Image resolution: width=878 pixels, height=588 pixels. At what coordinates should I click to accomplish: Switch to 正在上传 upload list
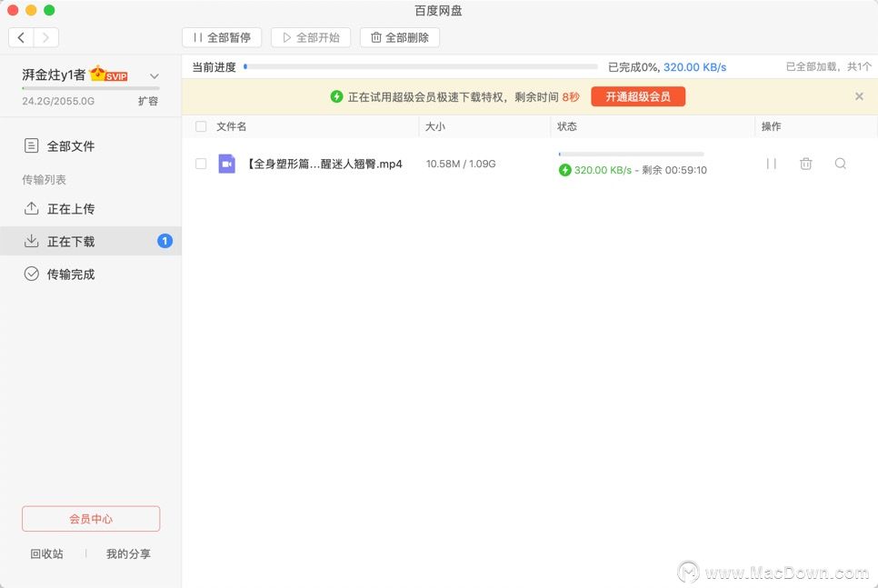91,209
